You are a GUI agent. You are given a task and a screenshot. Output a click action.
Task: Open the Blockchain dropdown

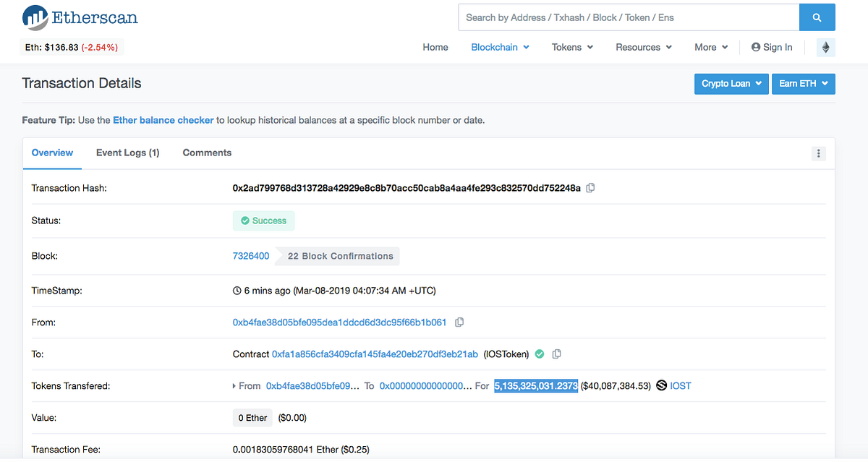pyautogui.click(x=499, y=47)
